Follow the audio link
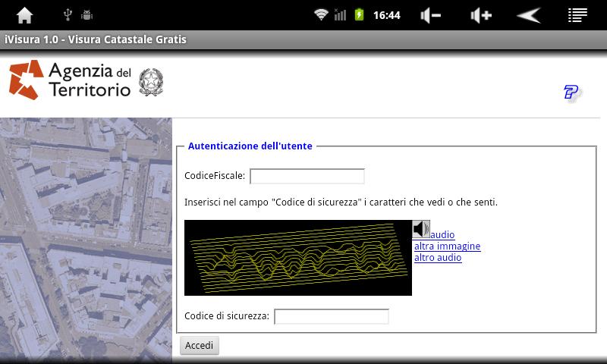 (x=442, y=235)
